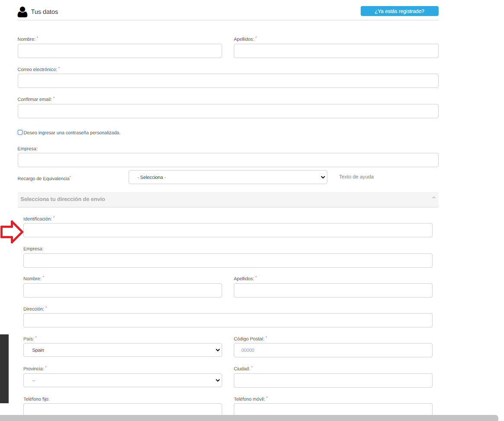Click the Dirección input field
This screenshot has height=421, width=504.
point(228,321)
